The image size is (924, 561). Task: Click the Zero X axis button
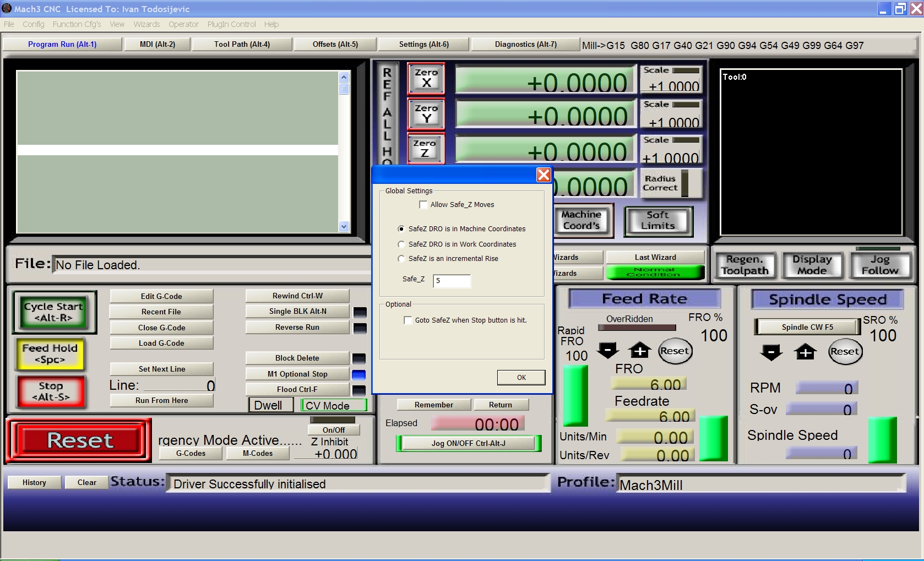pyautogui.click(x=426, y=78)
